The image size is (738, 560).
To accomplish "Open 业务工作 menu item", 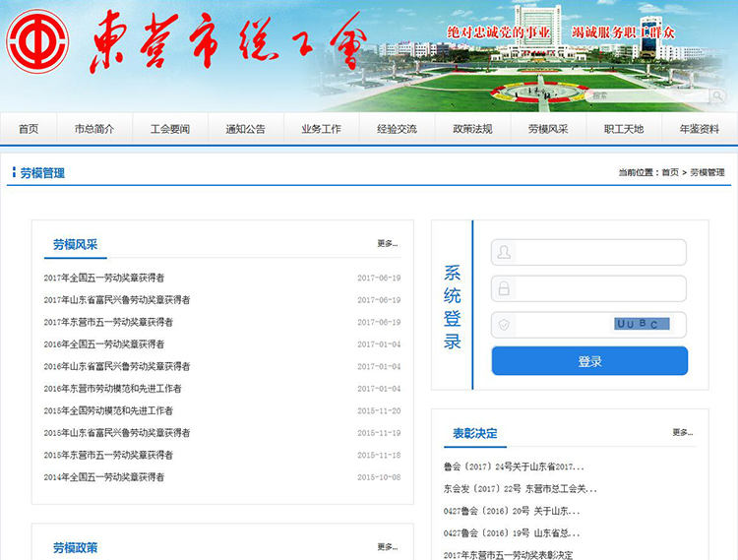I will coord(322,129).
